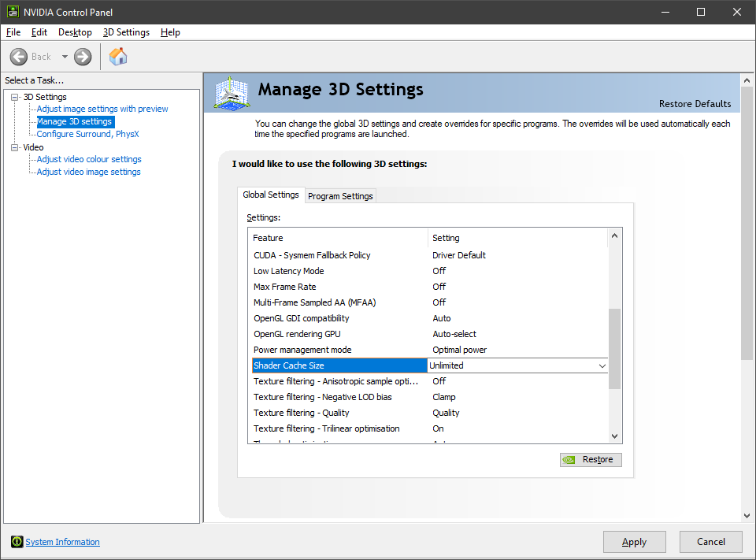This screenshot has width=756, height=560.
Task: Click main panel scroll up arrow
Action: 747,80
